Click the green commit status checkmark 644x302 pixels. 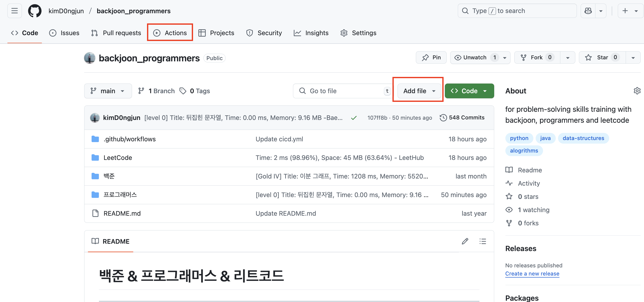[354, 118]
